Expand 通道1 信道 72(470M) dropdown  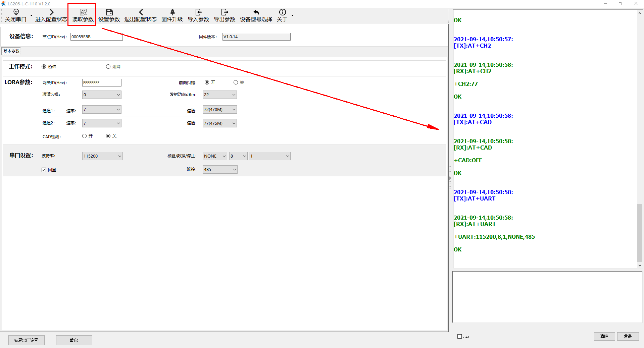tap(219, 110)
